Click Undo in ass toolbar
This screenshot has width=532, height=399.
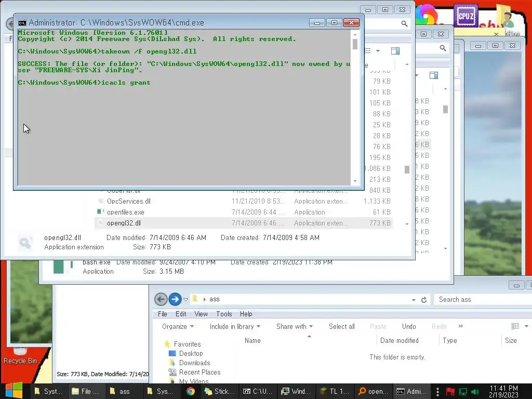(x=409, y=326)
